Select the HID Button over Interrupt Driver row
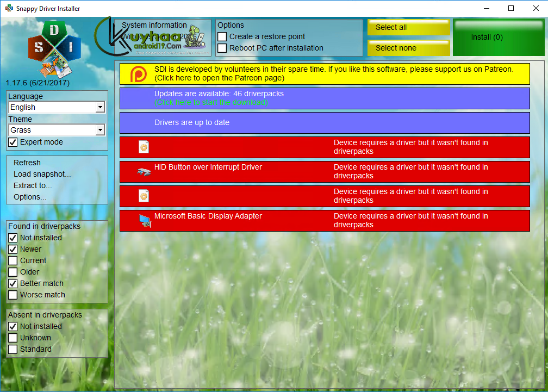The height and width of the screenshot is (392, 548). [x=325, y=172]
